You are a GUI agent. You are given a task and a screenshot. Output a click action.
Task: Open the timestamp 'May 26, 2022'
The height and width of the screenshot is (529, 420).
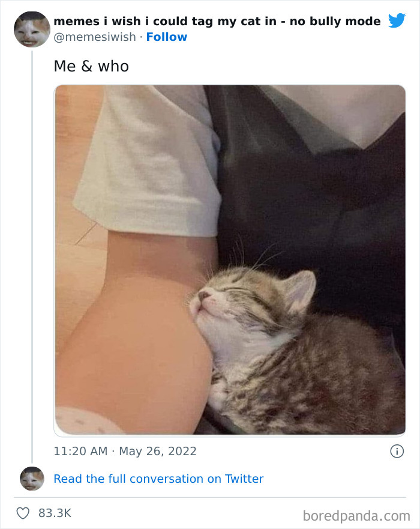pos(158,451)
